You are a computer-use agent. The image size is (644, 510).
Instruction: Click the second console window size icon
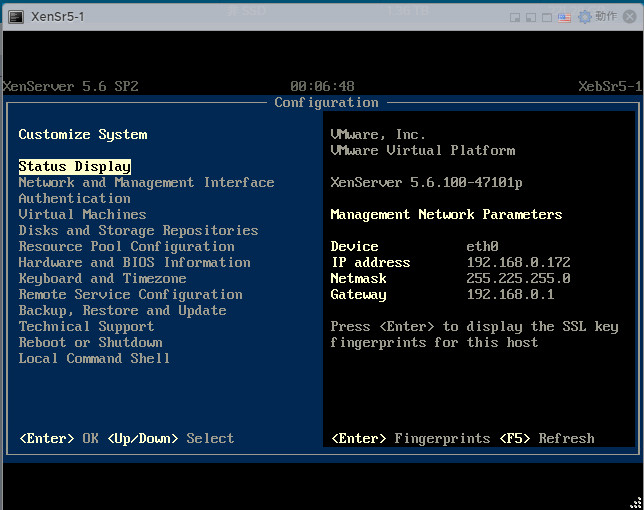point(531,17)
